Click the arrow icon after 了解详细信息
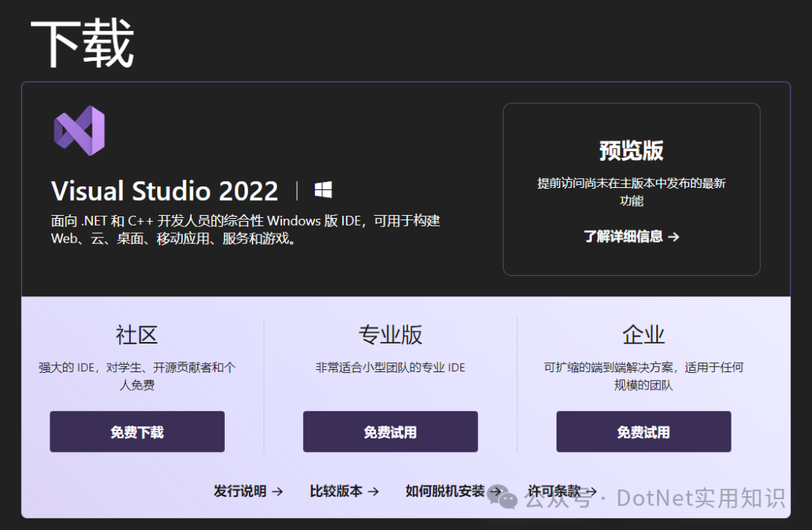The height and width of the screenshot is (530, 812). pyautogui.click(x=673, y=237)
